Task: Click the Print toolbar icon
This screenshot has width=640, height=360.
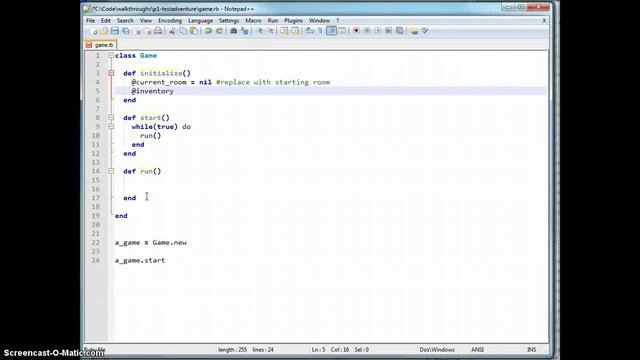Action: (x=158, y=31)
